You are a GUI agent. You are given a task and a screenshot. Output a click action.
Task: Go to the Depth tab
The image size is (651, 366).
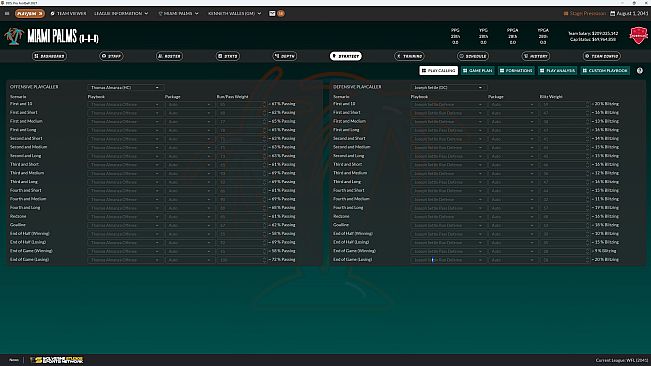(285, 56)
